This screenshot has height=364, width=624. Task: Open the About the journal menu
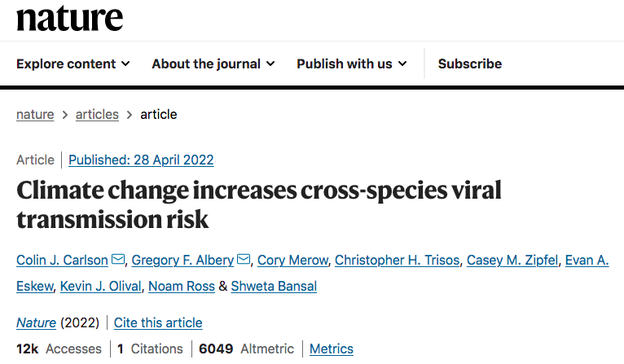[x=213, y=64]
